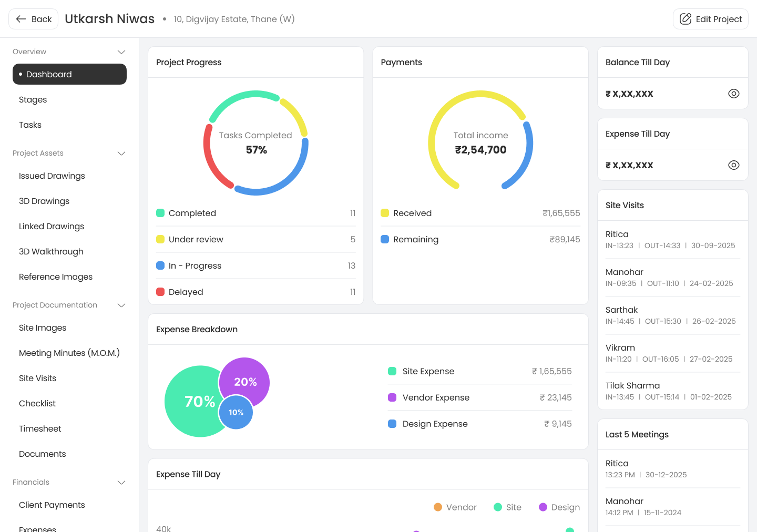Click the purple Vendor Expense swatch
Viewport: 757px width, 532px height.
(x=392, y=397)
